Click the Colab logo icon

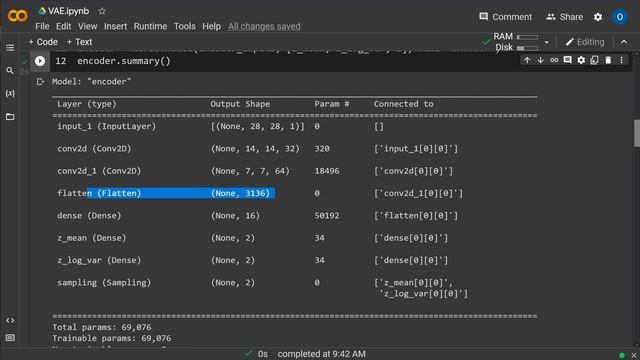click(x=18, y=16)
